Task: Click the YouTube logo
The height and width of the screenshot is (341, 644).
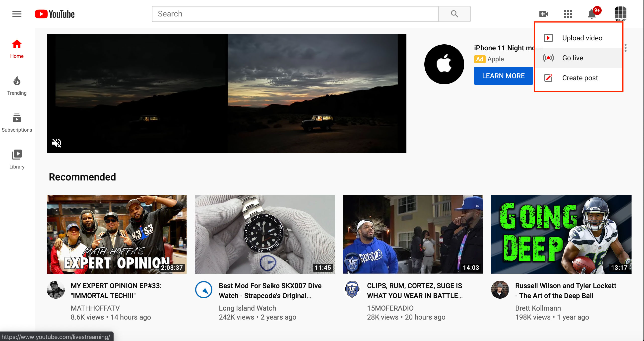Action: pyautogui.click(x=55, y=14)
